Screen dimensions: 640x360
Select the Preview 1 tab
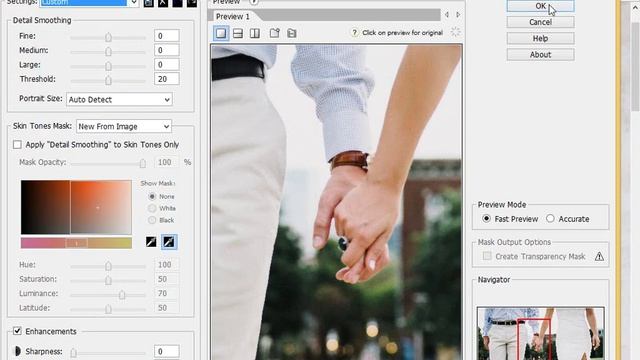(233, 16)
